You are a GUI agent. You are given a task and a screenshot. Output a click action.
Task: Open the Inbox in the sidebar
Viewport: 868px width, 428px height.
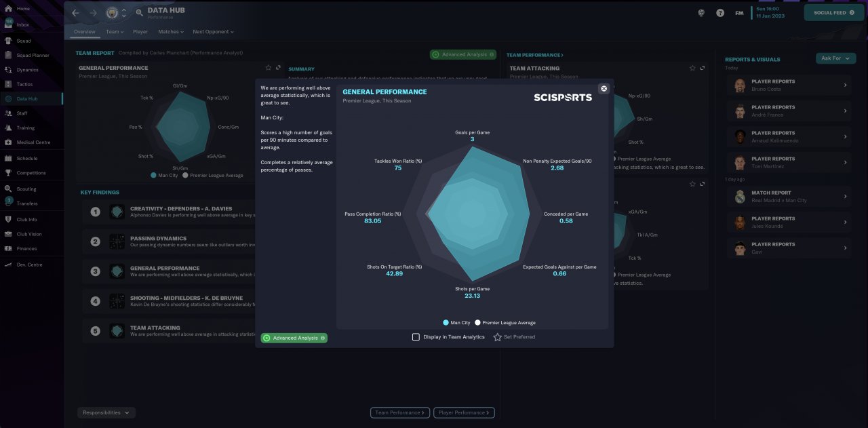[31, 24]
